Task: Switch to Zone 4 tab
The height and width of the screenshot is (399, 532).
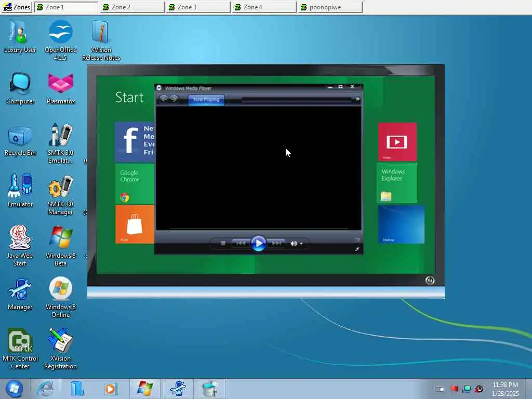Action: 264,7
